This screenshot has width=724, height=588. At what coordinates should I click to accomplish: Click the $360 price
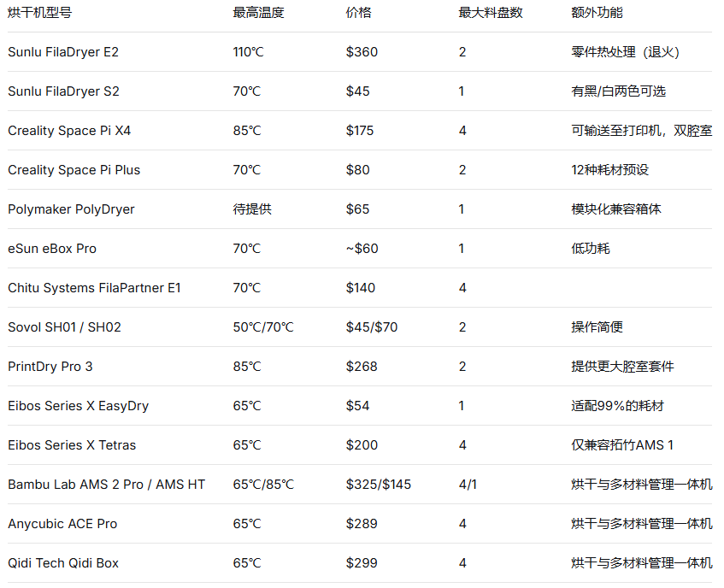click(362, 51)
